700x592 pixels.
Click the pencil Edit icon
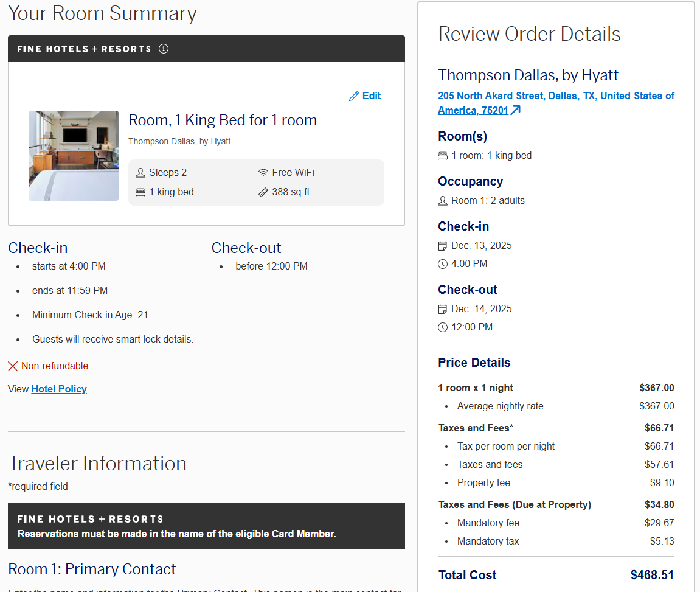coord(354,96)
